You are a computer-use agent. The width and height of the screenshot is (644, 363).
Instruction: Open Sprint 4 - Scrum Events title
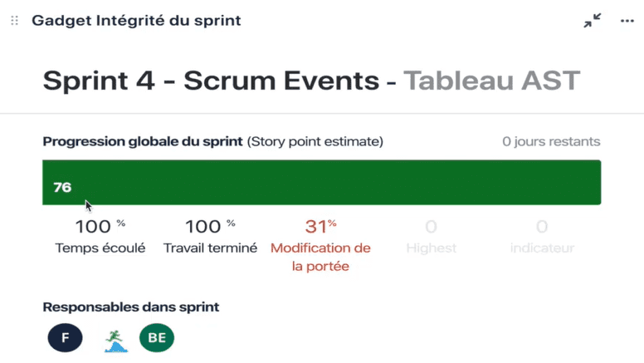click(211, 81)
